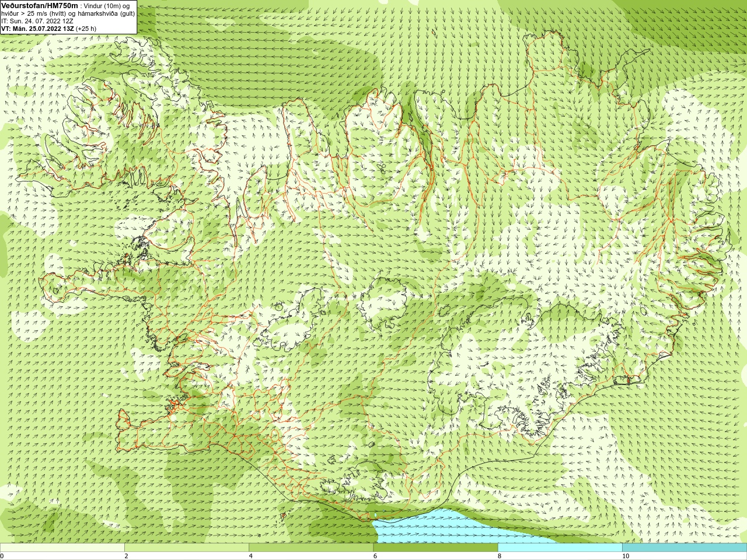The width and height of the screenshot is (747, 560).
Task: Click the title text 'Veðurstofan/HM750m'
Action: click(x=39, y=5)
